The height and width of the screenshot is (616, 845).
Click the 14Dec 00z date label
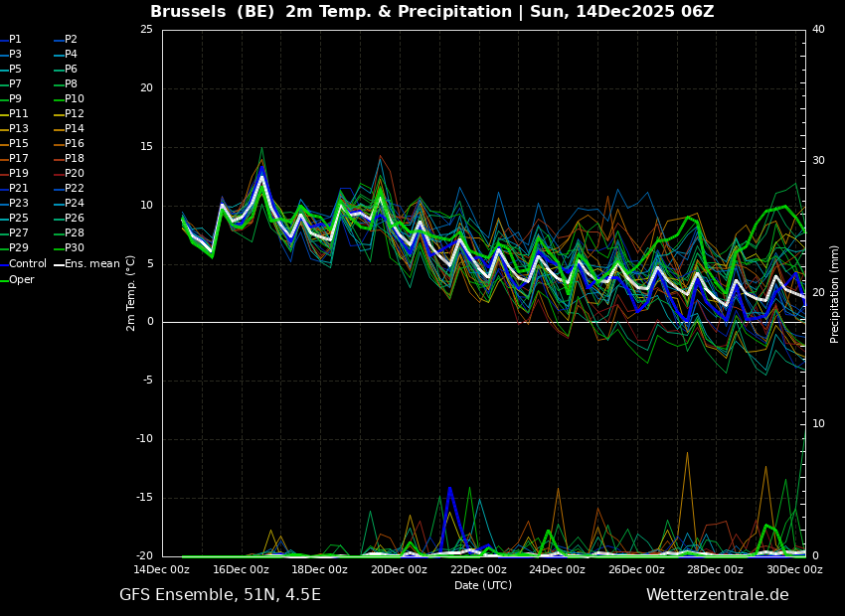click(163, 569)
